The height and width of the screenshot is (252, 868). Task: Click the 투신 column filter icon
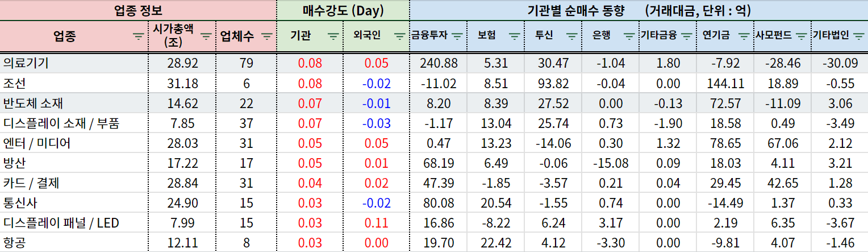point(571,36)
